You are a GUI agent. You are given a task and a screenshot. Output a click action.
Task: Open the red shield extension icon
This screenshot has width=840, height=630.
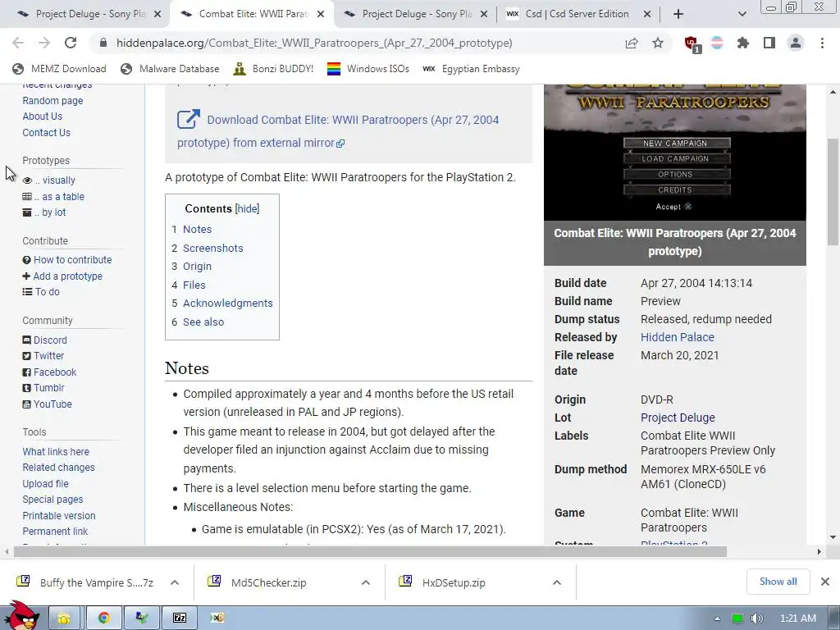coord(692,43)
